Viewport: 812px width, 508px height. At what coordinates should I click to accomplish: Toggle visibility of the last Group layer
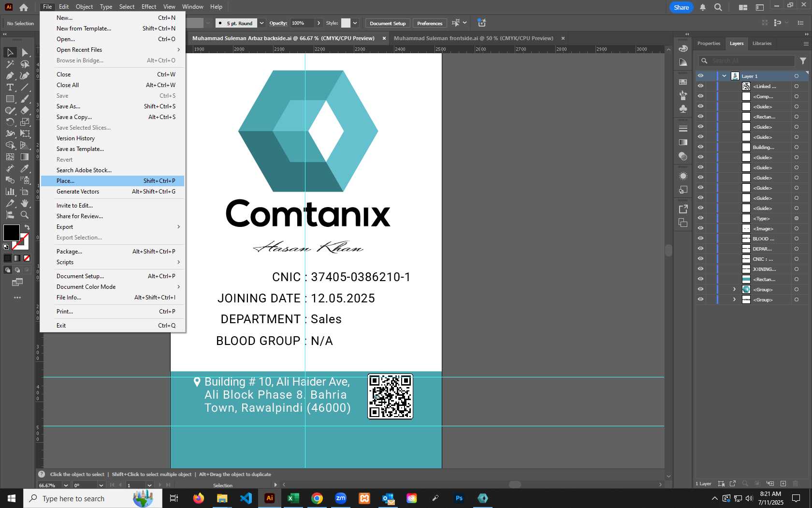point(700,299)
